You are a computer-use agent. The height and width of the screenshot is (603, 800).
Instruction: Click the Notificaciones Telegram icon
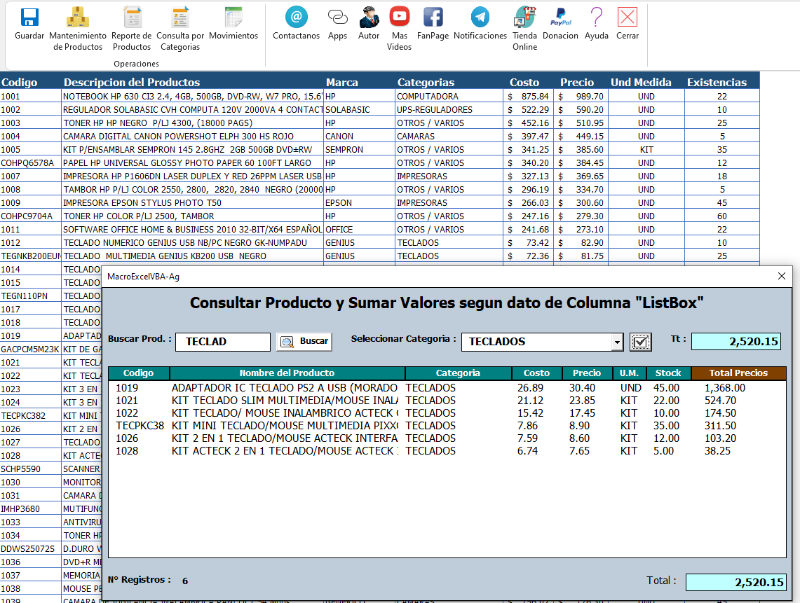coord(480,17)
